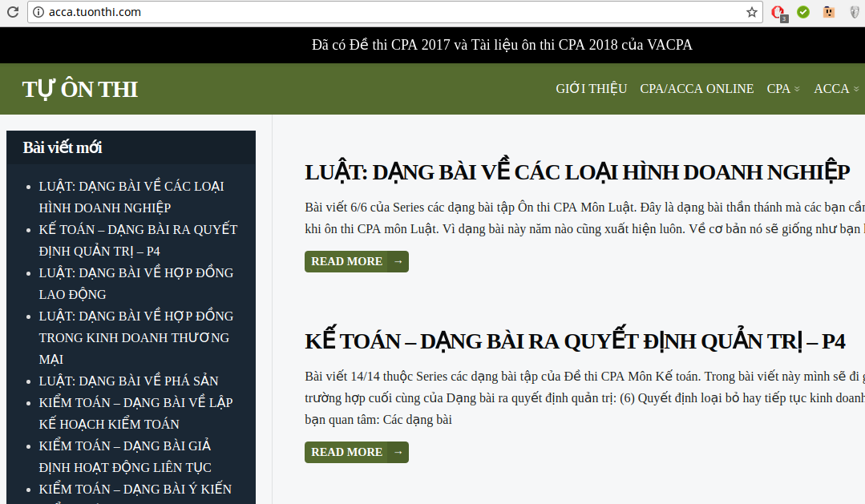Reload the page with the refresh icon
The width and height of the screenshot is (865, 504).
13,11
